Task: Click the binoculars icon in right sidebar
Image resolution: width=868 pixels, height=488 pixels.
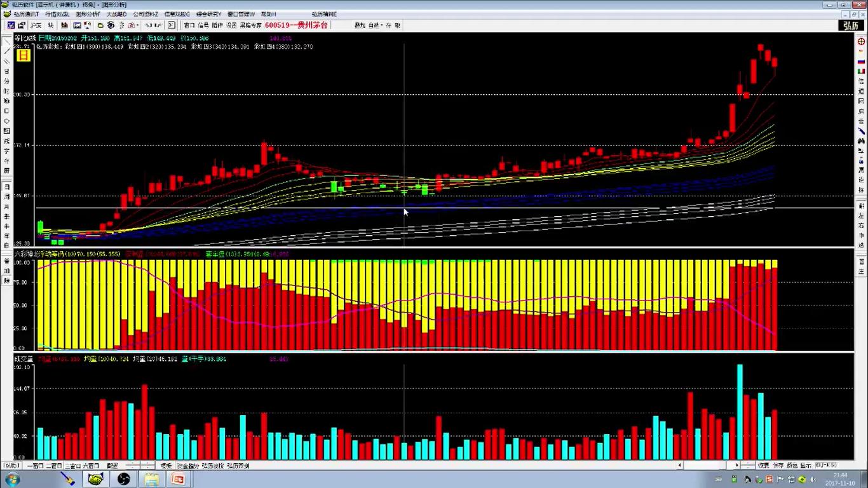Action: 861,140
